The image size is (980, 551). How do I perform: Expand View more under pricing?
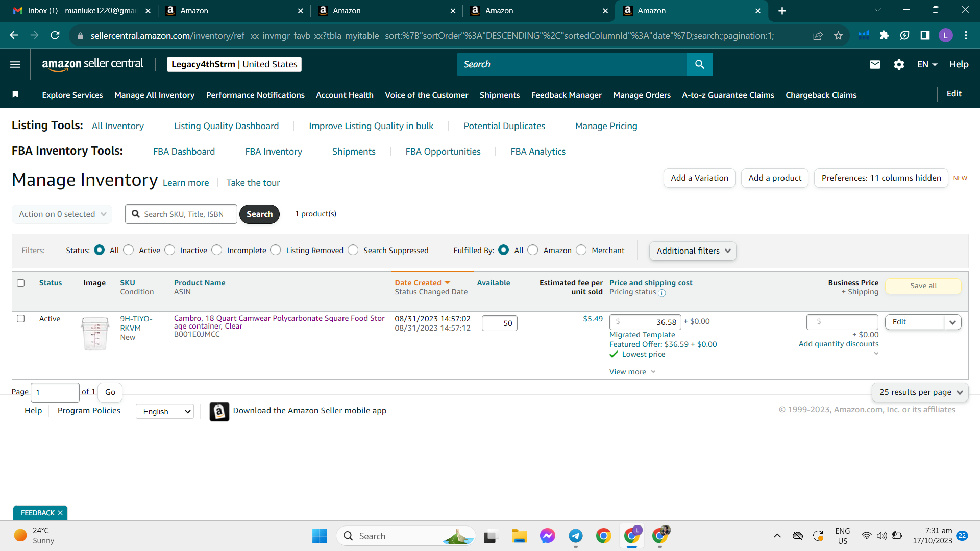(x=632, y=372)
